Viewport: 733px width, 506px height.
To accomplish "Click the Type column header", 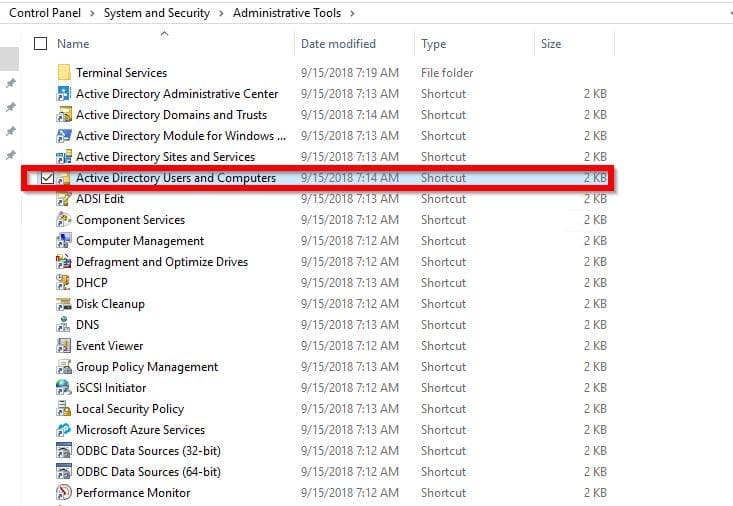I will 434,44.
